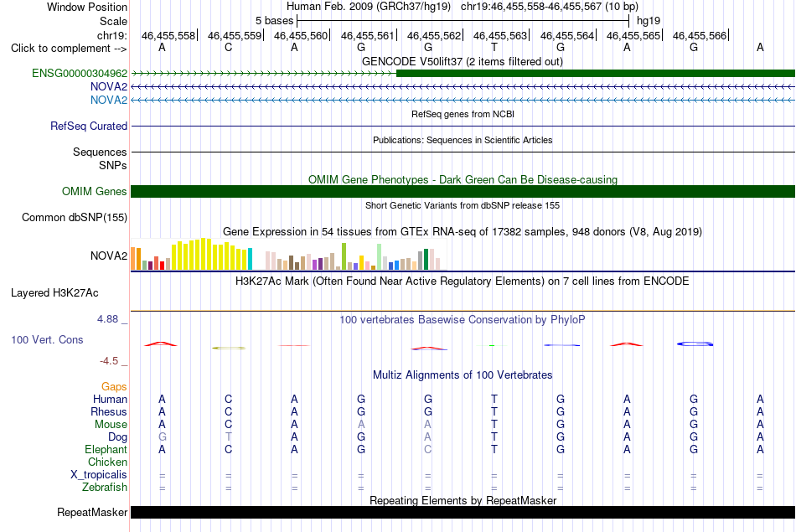Select the Elephant species label
The height and width of the screenshot is (532, 796).
pos(106,449)
